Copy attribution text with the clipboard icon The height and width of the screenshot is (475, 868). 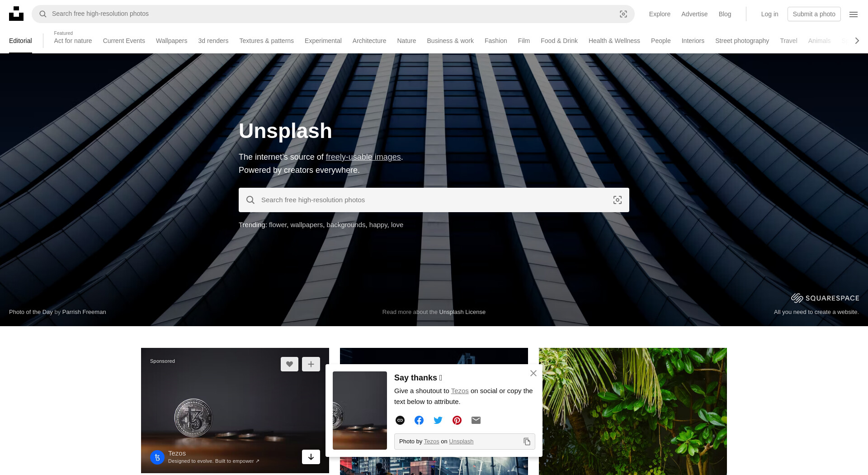[x=527, y=442]
